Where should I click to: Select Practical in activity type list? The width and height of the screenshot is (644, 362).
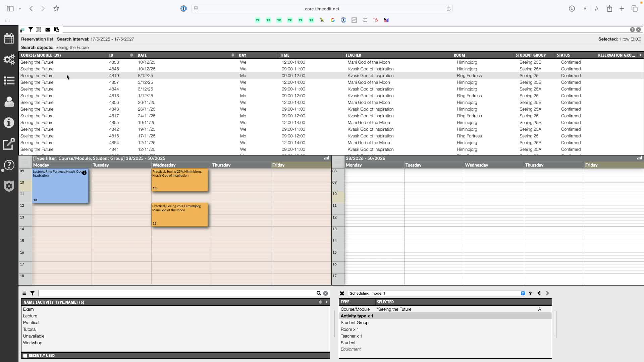pyautogui.click(x=31, y=323)
